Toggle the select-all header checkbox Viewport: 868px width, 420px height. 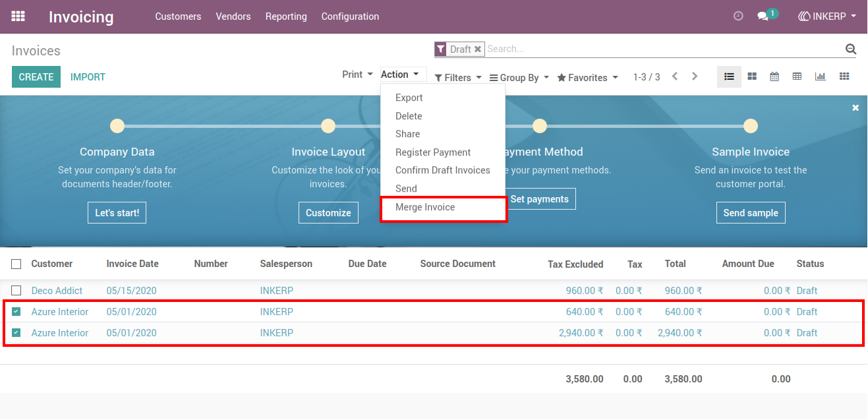[x=16, y=264]
